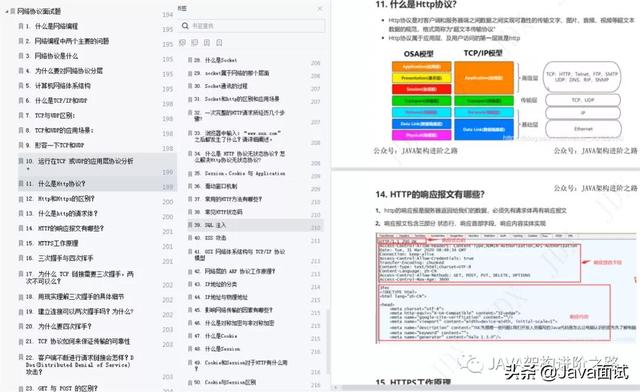The height and width of the screenshot is (392, 640).
Task: Open bookmark 31. Socket和http的区别和应用场景
Action: point(236,99)
